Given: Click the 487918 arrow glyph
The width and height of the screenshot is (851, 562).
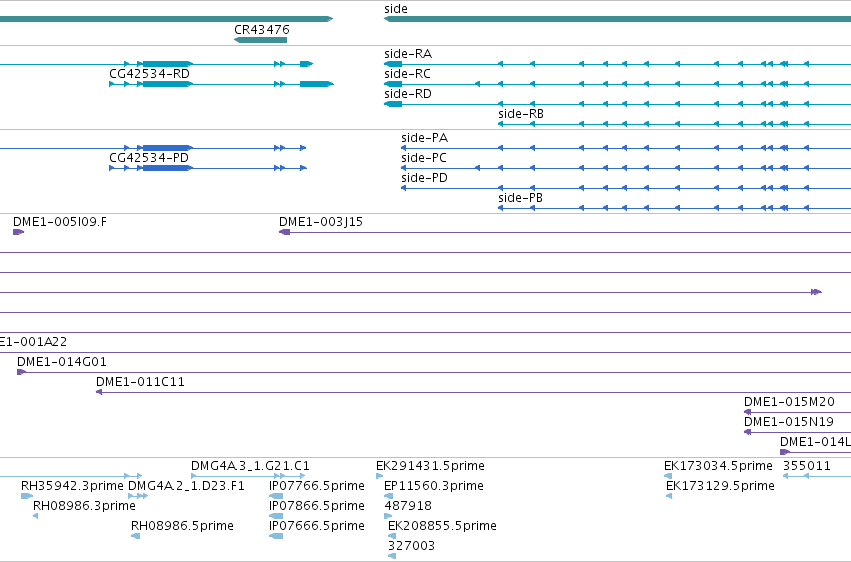Looking at the screenshot, I should (x=388, y=516).
